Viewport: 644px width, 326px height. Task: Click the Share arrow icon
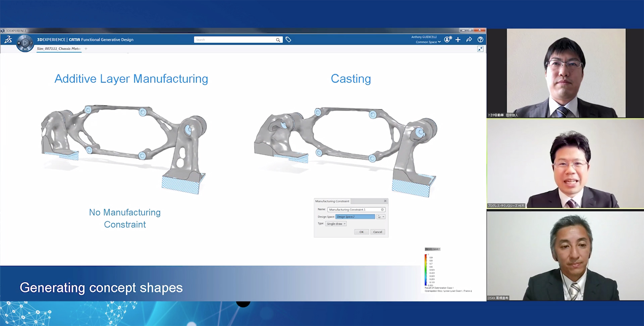coord(469,40)
